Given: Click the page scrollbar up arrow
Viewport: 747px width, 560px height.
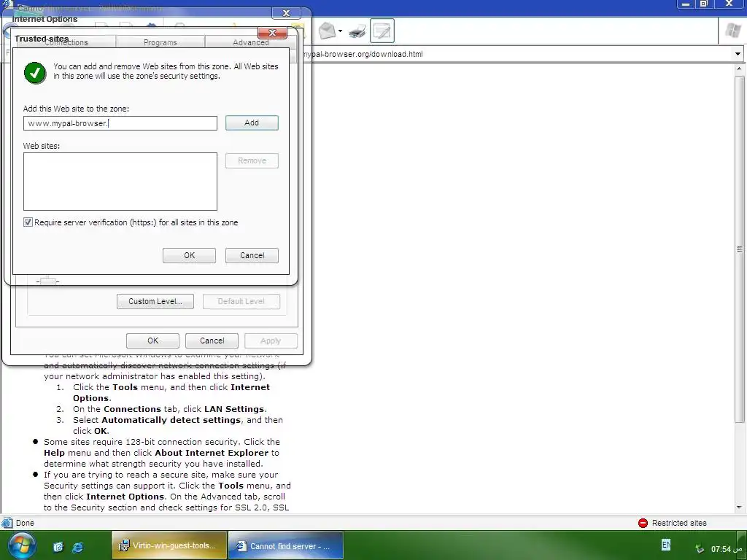Looking at the screenshot, I should click(740, 69).
